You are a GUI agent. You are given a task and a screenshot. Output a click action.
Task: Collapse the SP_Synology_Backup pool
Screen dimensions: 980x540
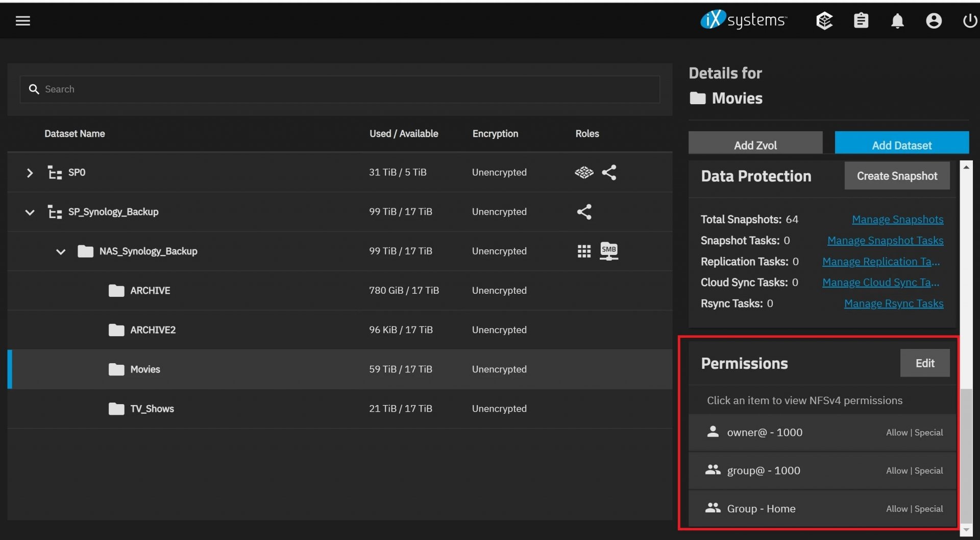[30, 212]
